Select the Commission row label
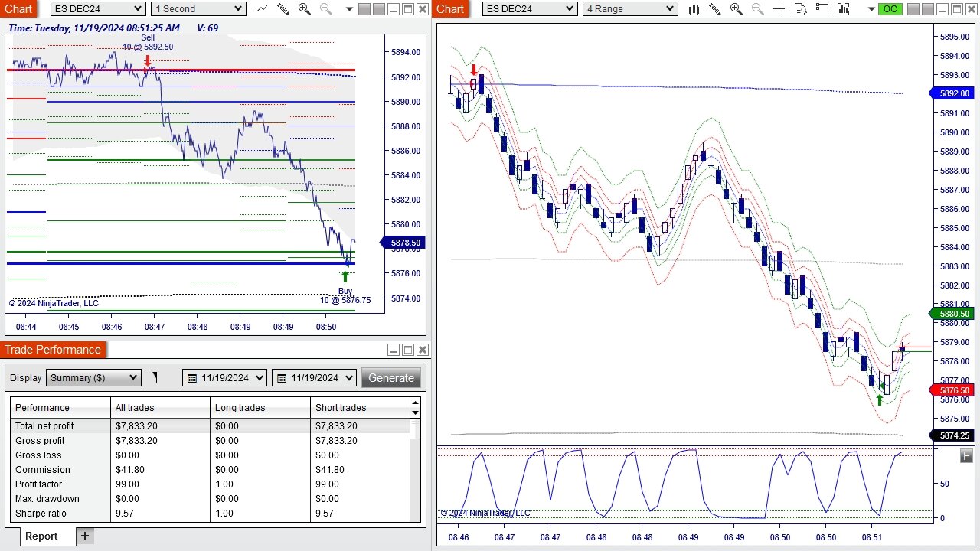 (42, 470)
